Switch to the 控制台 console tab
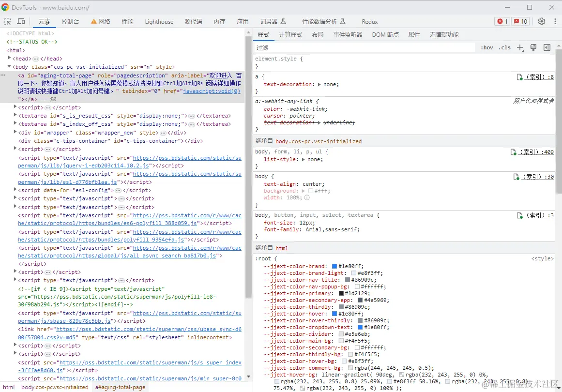Image resolution: width=562 pixels, height=392 pixels. (x=70, y=21)
